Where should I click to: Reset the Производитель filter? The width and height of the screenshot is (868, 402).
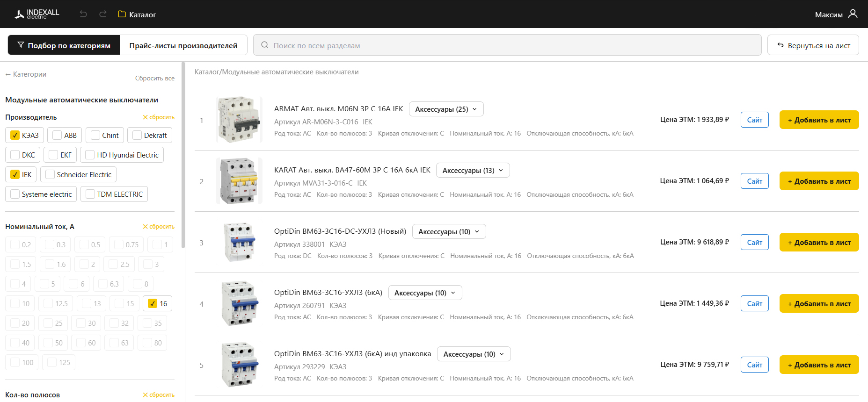[159, 117]
